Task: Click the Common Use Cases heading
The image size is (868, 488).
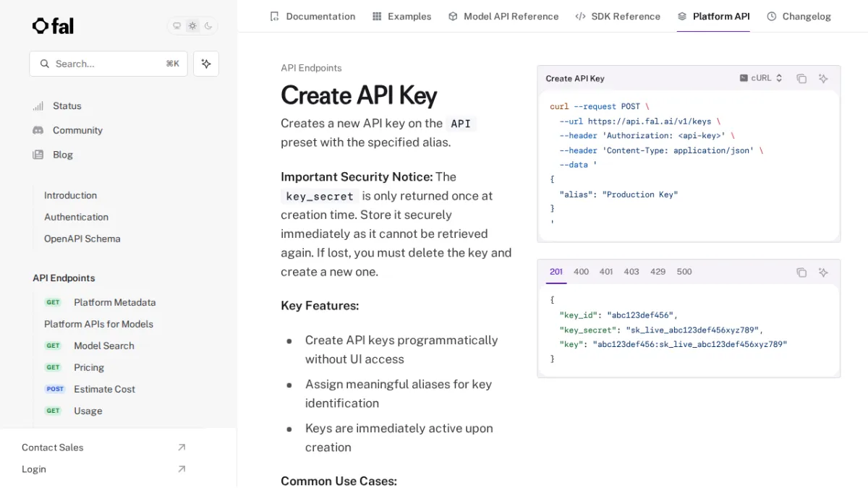Action: click(x=339, y=481)
